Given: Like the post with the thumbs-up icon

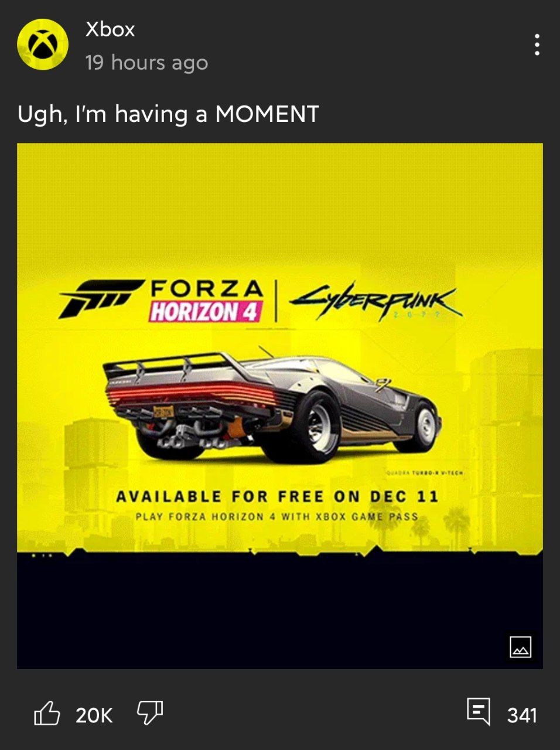Looking at the screenshot, I should tap(47, 714).
